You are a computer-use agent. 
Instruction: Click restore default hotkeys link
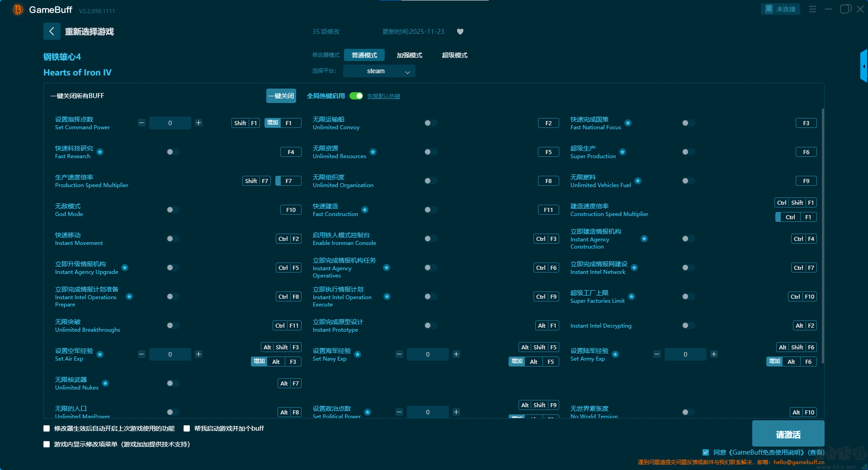(384, 96)
